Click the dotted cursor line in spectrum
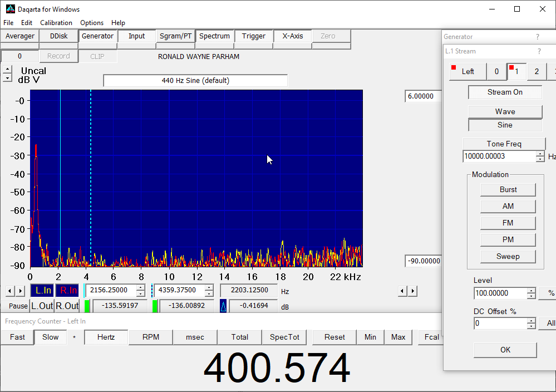Image resolution: width=556 pixels, height=392 pixels. [x=91, y=167]
